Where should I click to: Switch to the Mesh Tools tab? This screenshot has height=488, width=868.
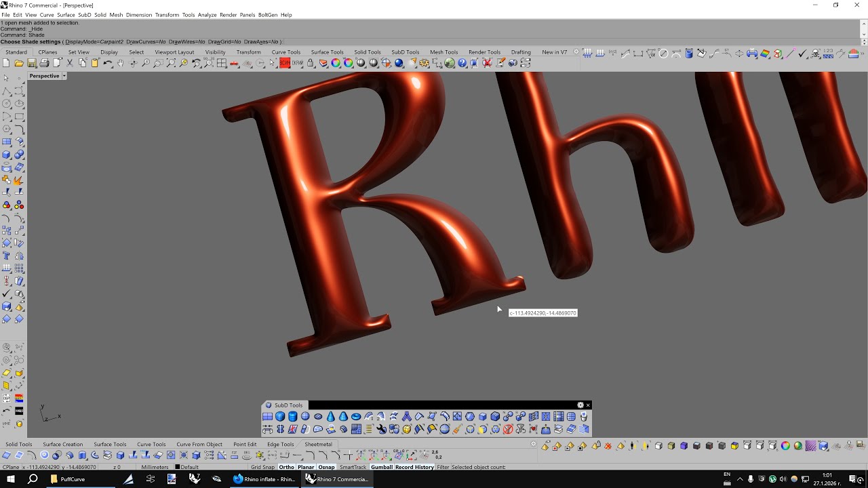click(443, 52)
